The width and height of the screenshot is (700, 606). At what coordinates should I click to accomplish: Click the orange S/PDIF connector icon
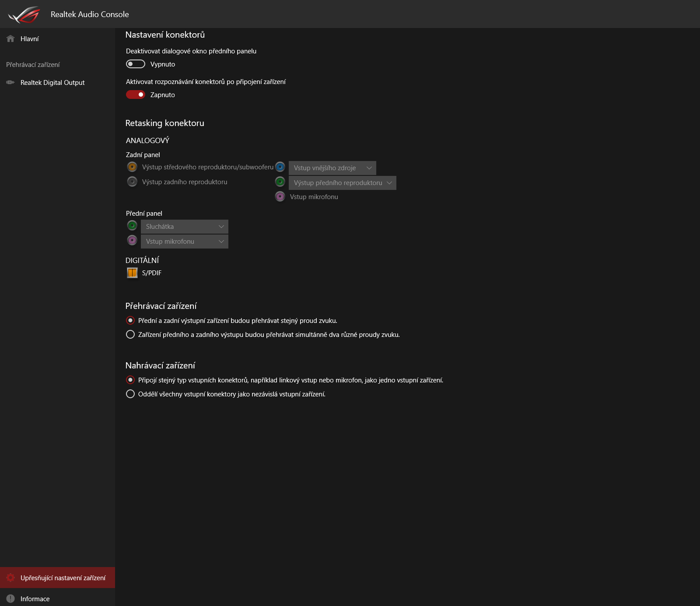tap(132, 273)
